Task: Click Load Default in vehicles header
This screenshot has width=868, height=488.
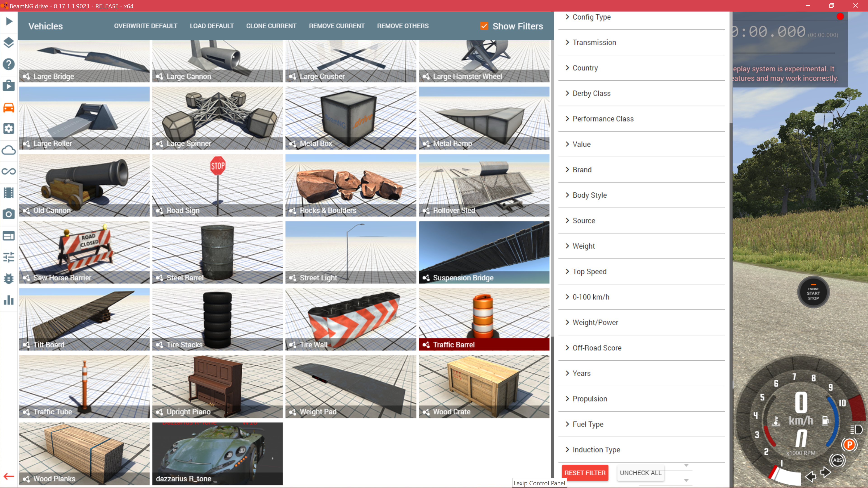Action: (212, 26)
